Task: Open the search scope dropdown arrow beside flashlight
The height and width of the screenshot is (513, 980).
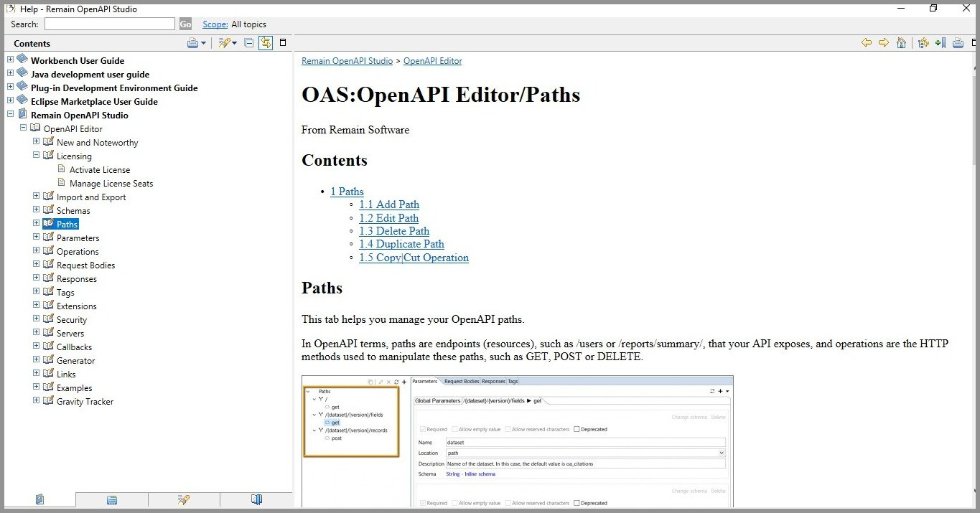Action: pos(234,43)
